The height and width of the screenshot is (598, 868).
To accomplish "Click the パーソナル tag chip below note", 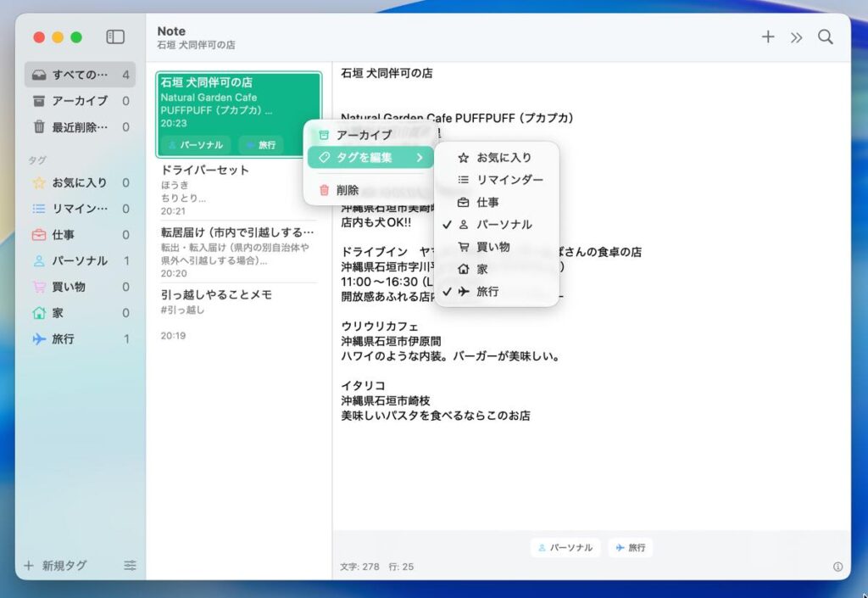I will click(x=565, y=548).
